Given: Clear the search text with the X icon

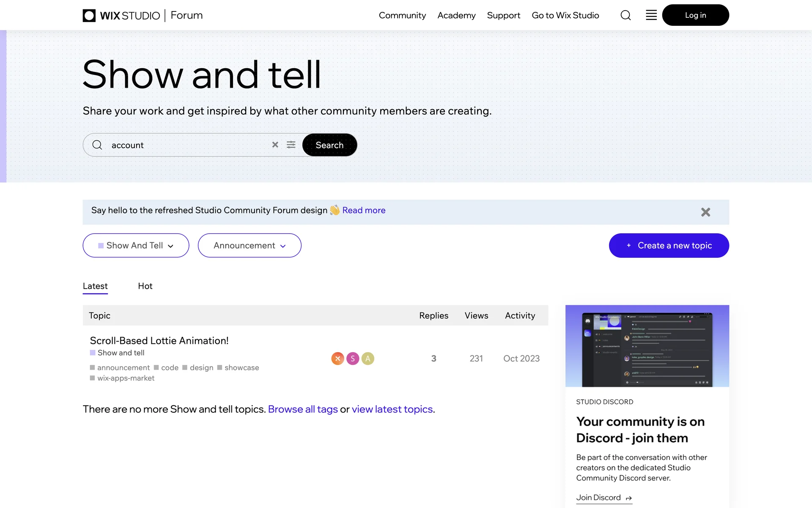Looking at the screenshot, I should pos(275,145).
